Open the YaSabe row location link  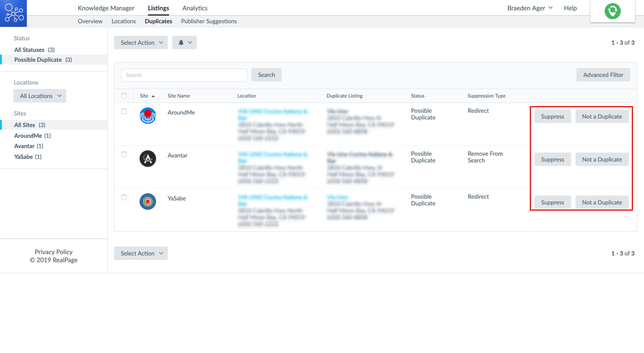pos(273,200)
